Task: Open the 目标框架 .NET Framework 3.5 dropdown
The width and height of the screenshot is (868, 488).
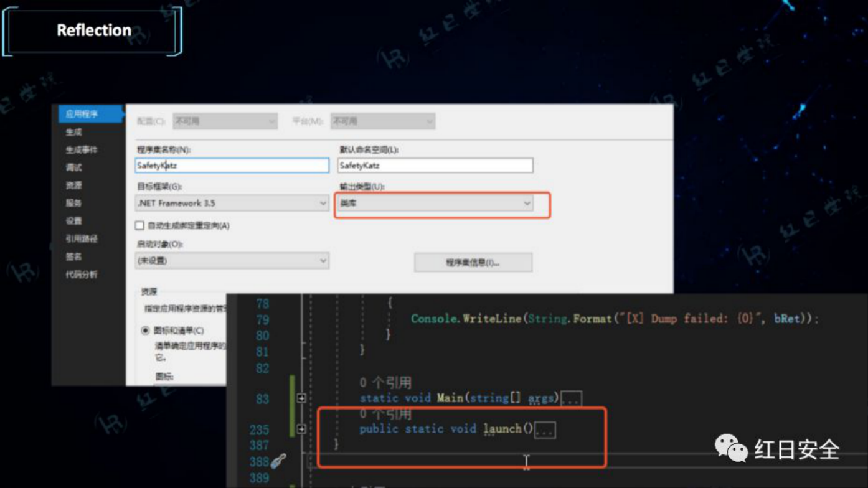Action: point(232,203)
